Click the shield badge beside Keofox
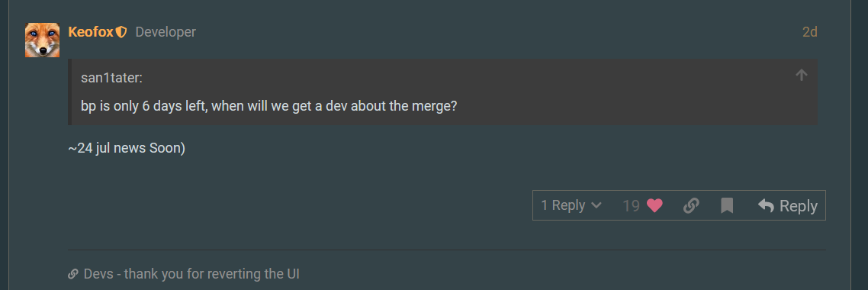The width and height of the screenshot is (868, 290). (121, 33)
